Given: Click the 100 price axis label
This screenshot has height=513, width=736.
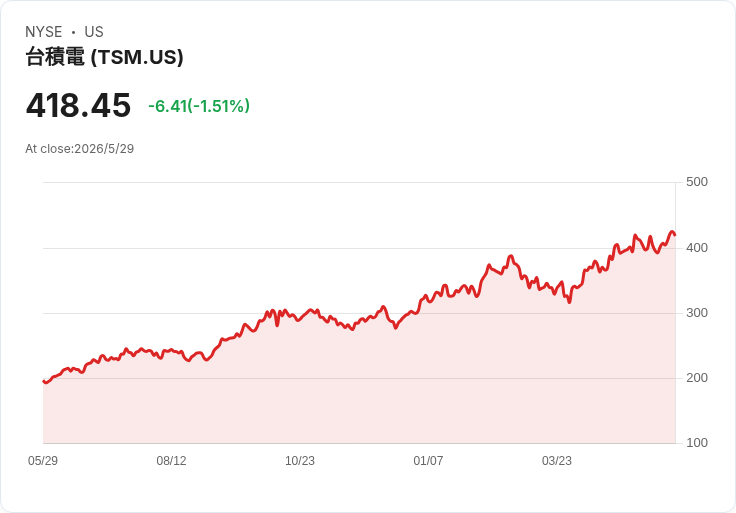Looking at the screenshot, I should pos(697,443).
